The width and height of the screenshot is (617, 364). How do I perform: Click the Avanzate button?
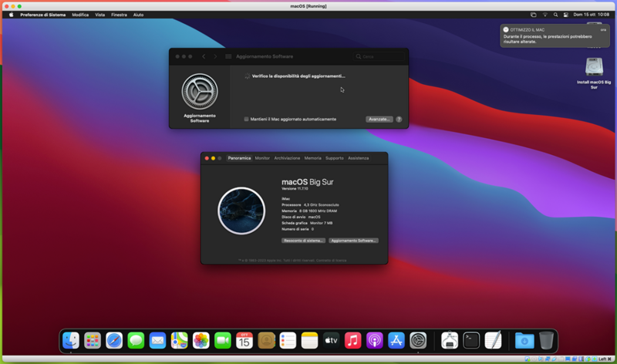coord(379,119)
